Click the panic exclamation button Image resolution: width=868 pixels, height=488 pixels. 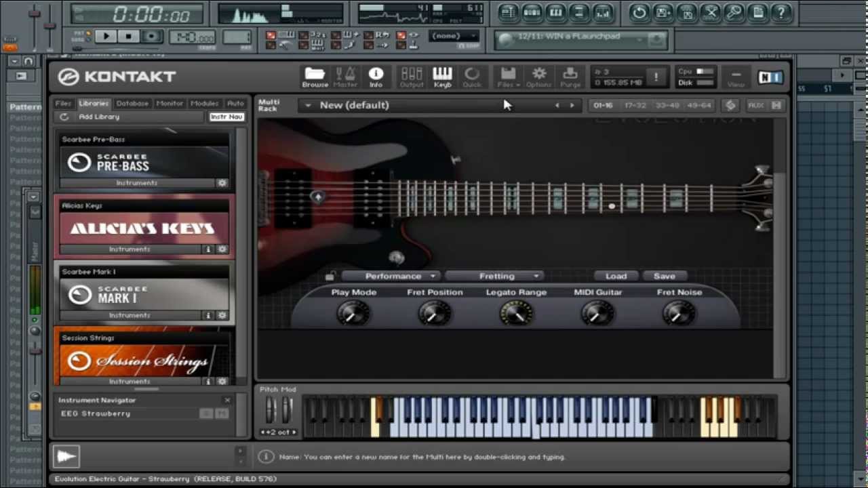656,77
